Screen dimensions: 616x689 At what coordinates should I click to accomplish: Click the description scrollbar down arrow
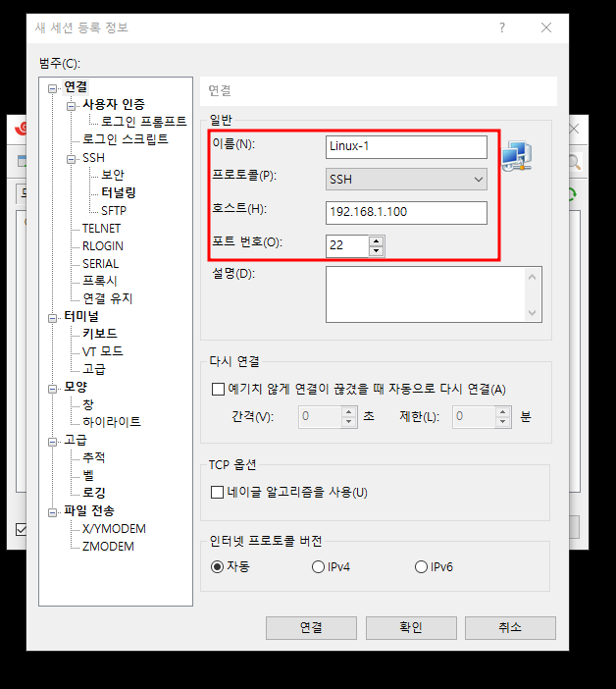point(533,313)
